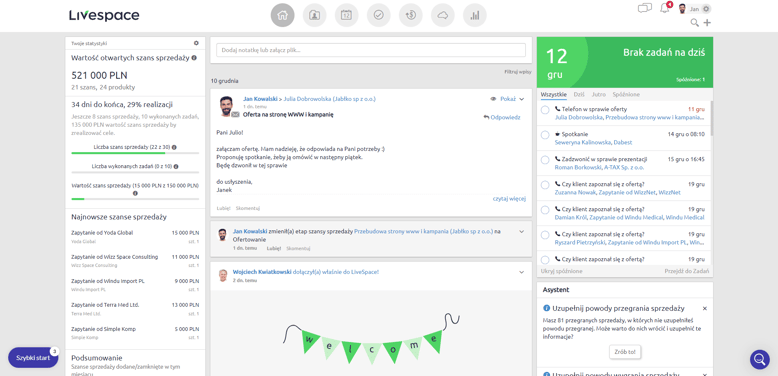Open the user settings gear next to Jan
Screen dimensions: 778x376
(706, 8)
